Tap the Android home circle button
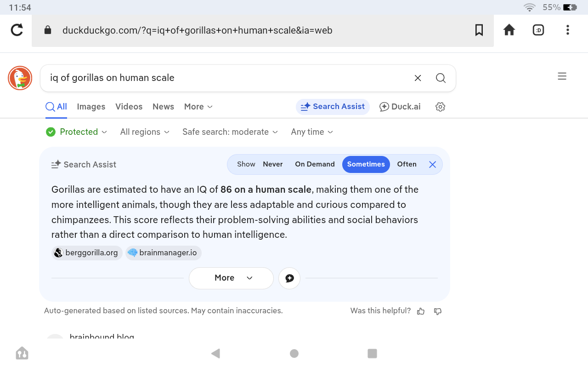 [294, 353]
